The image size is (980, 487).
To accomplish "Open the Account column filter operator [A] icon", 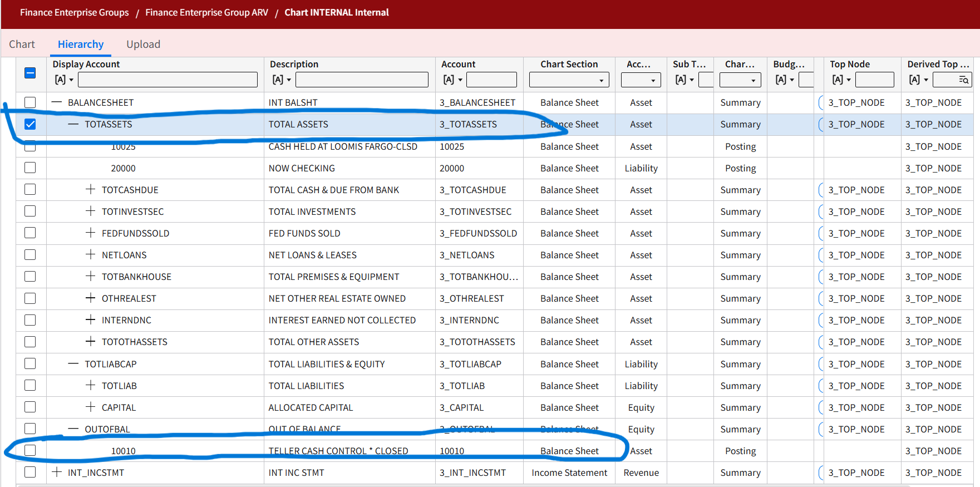I will click(x=453, y=80).
